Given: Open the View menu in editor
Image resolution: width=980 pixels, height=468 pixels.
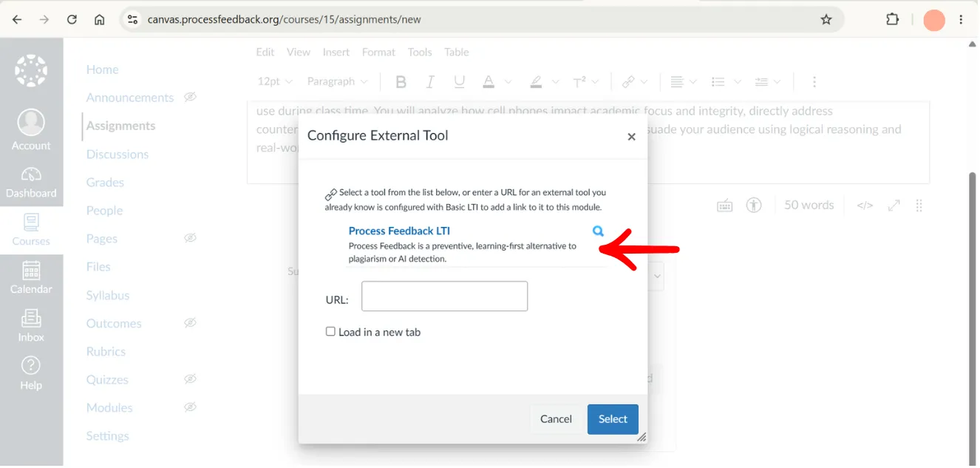Looking at the screenshot, I should (299, 52).
